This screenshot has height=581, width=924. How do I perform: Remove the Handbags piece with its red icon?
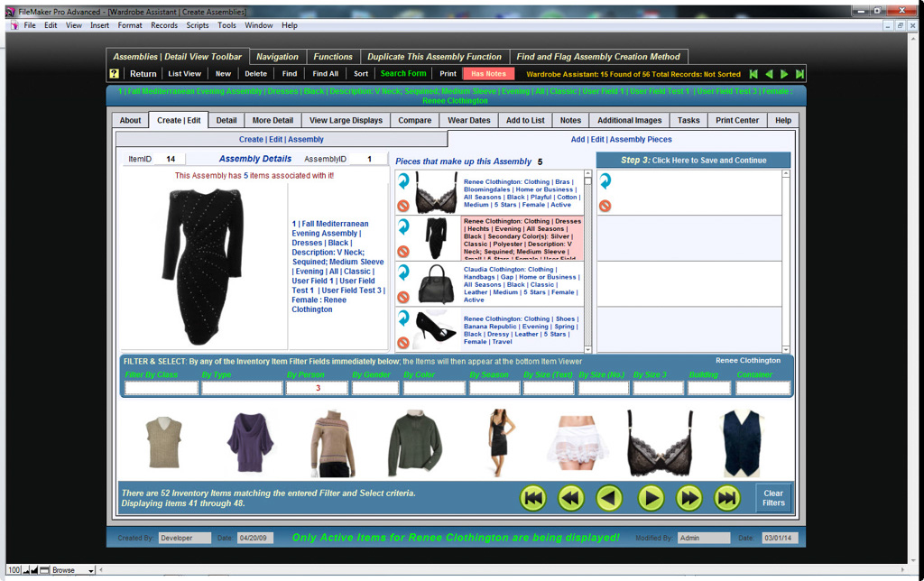[403, 297]
